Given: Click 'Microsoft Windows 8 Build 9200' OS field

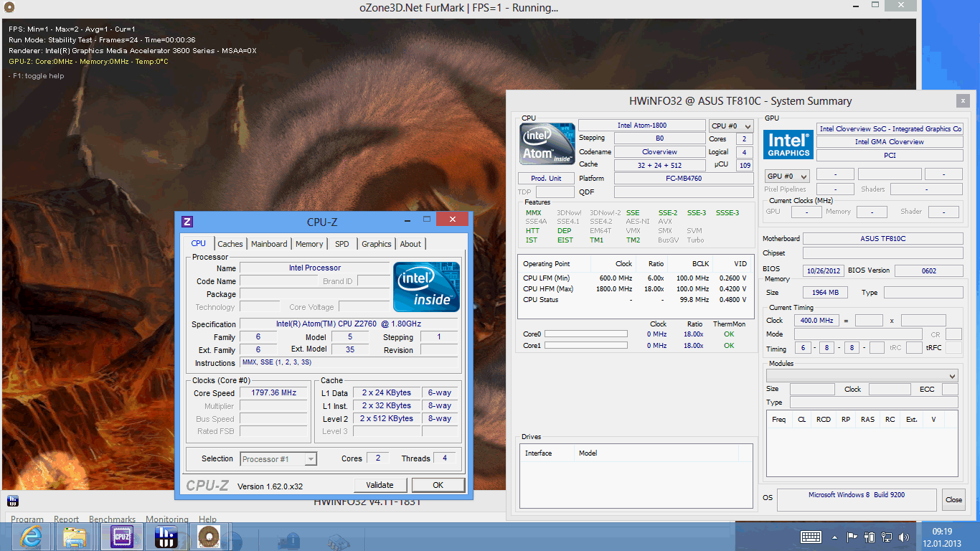Looking at the screenshot, I should coord(857,499).
